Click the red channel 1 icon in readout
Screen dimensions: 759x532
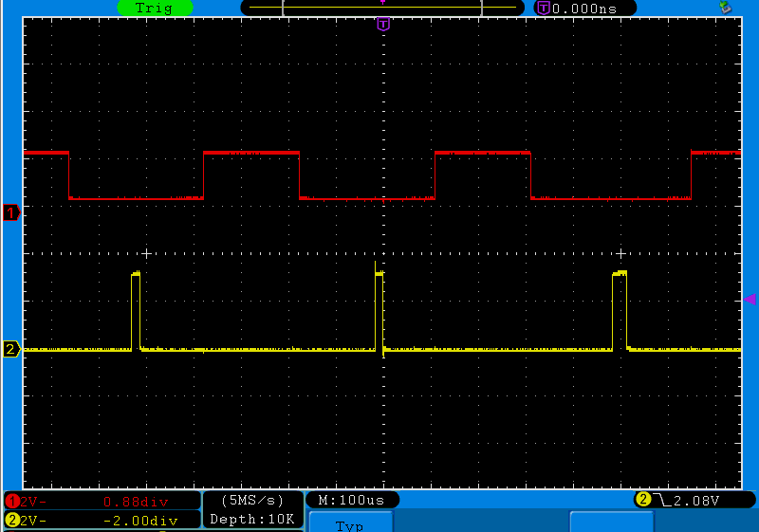pyautogui.click(x=12, y=501)
